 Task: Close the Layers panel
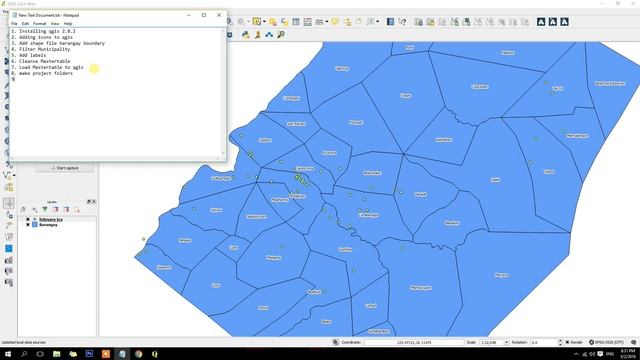click(94, 202)
